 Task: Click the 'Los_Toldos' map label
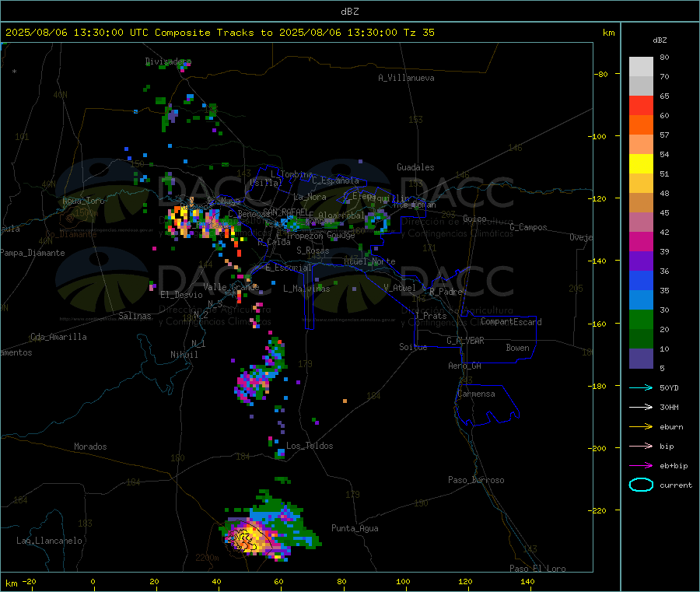click(310, 446)
